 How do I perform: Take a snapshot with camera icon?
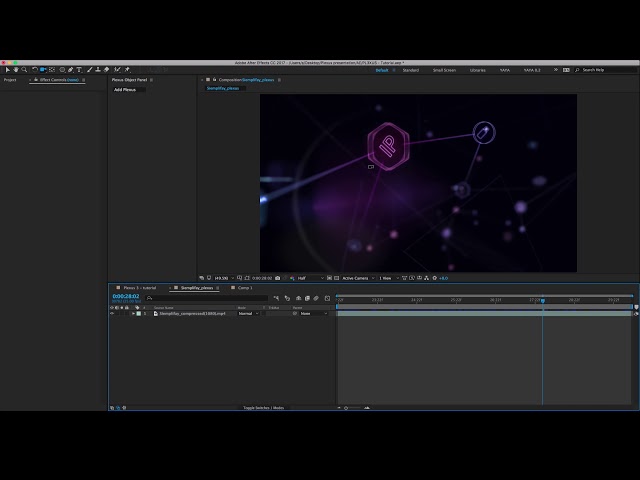[x=278, y=278]
